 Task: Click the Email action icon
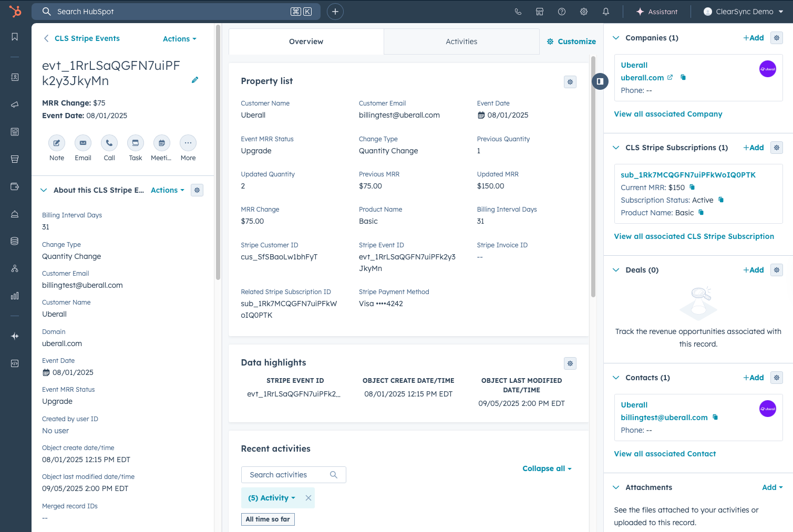pos(83,143)
